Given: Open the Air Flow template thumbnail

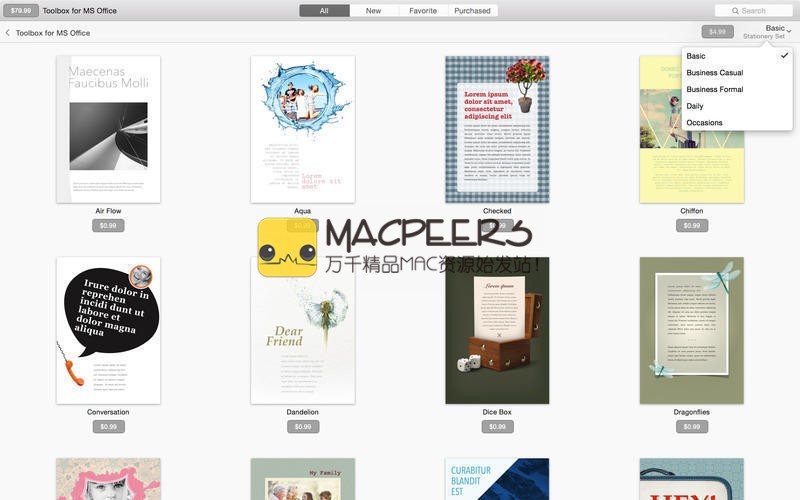Looking at the screenshot, I should pos(108,129).
